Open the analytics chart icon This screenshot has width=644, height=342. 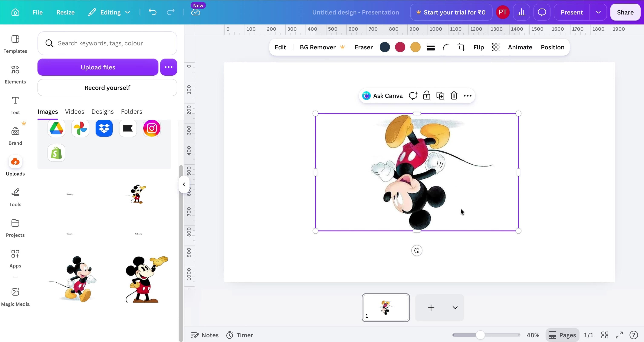click(x=521, y=12)
